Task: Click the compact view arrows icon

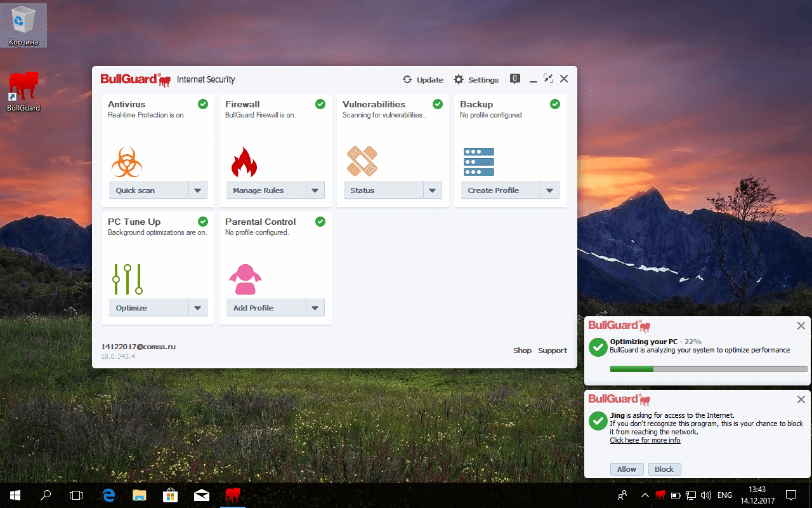Action: click(x=548, y=79)
